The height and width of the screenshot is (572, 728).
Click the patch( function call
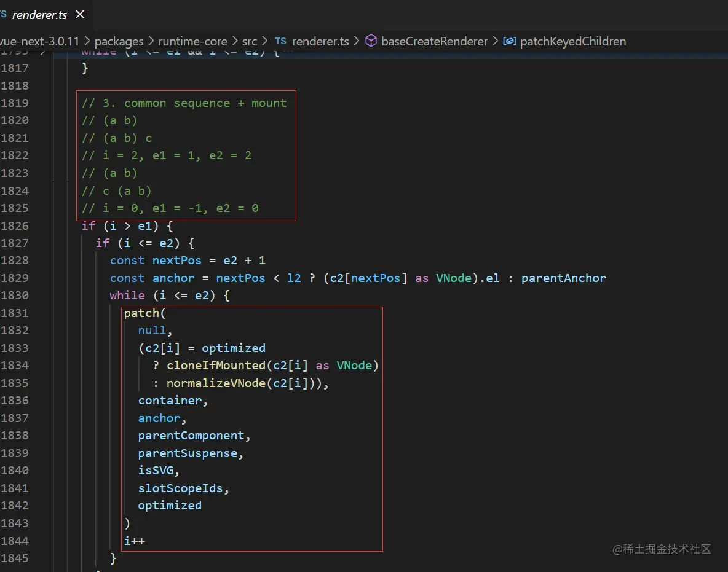click(144, 313)
